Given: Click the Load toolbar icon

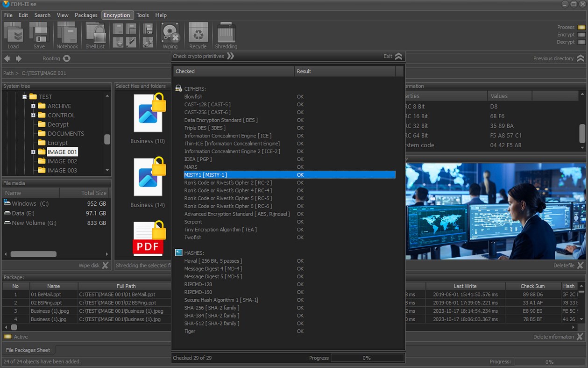Looking at the screenshot, I should [14, 33].
